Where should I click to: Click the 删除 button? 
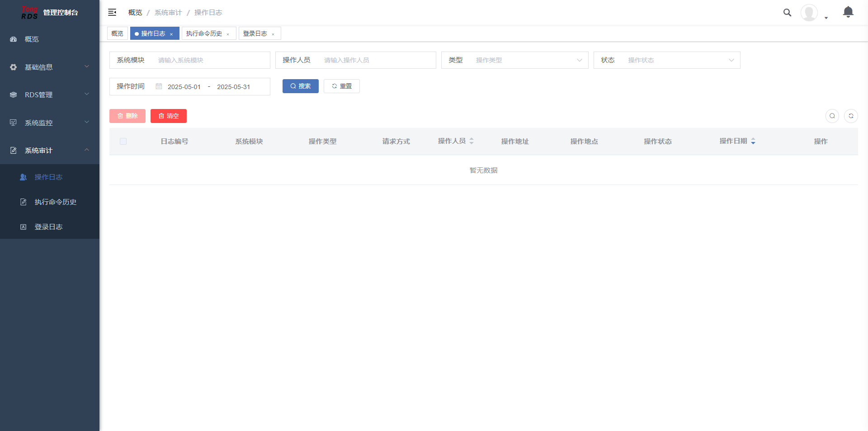pyautogui.click(x=127, y=116)
